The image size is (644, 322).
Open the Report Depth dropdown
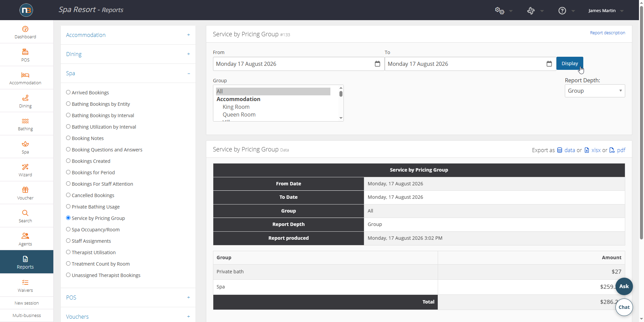point(595,91)
